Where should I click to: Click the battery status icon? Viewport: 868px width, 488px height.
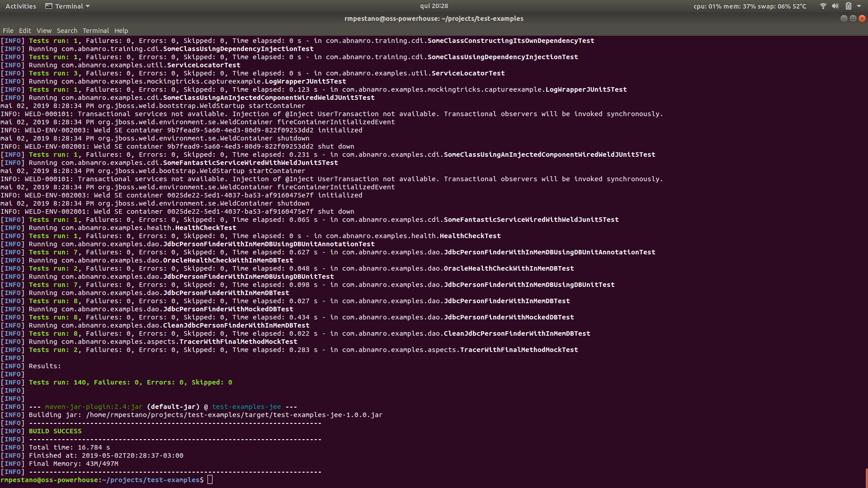coord(849,6)
